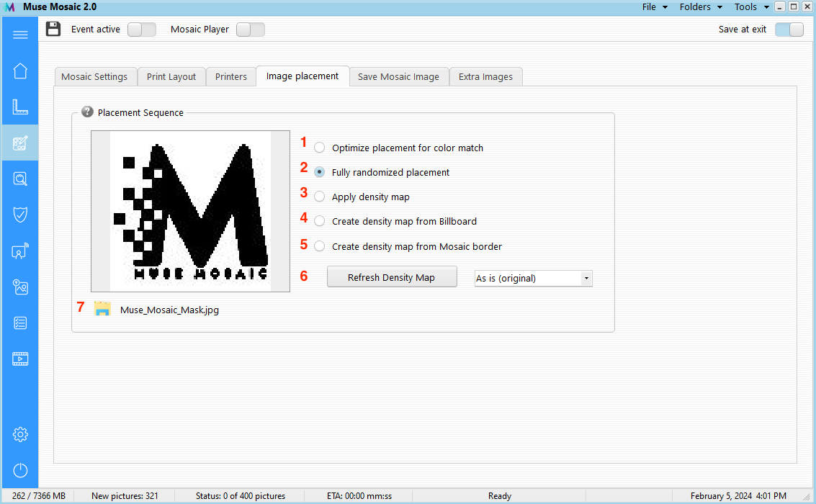
Task: Click the power icon in the sidebar
Action: coord(20,470)
